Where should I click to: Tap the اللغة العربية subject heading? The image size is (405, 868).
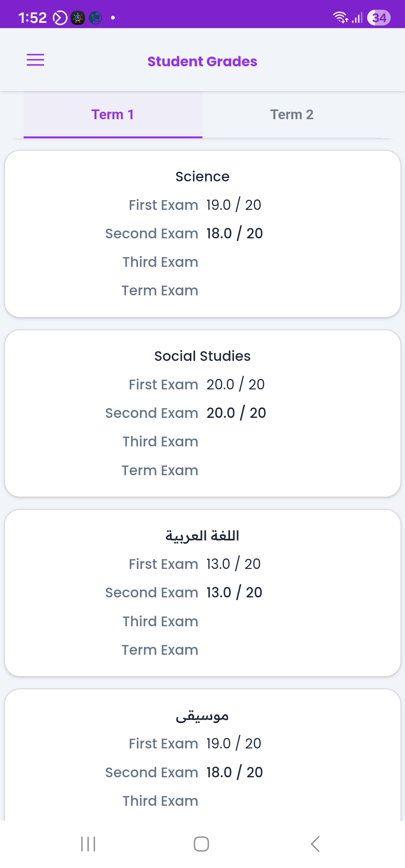pyautogui.click(x=202, y=536)
